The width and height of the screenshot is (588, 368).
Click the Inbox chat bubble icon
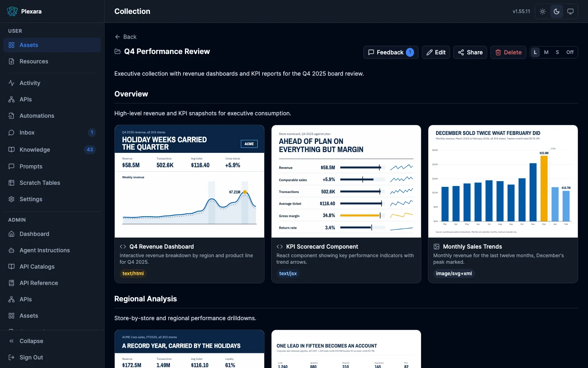click(x=11, y=132)
